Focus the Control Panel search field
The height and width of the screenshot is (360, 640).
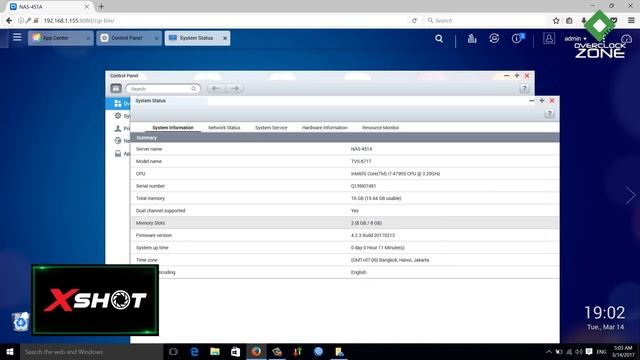(x=163, y=89)
